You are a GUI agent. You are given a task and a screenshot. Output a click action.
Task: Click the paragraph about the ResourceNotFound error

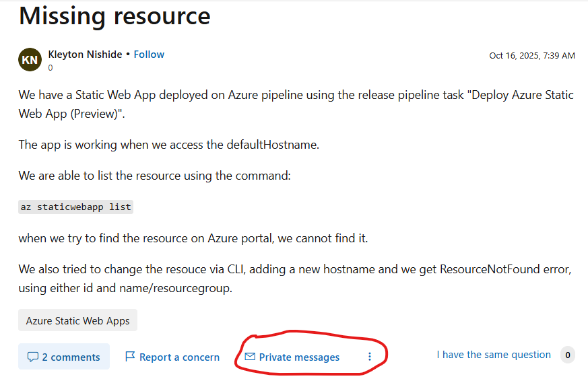tap(295, 279)
